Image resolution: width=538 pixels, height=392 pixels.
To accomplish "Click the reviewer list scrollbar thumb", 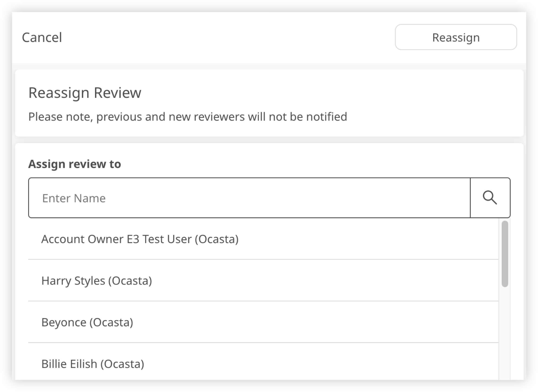I will pyautogui.click(x=505, y=254).
